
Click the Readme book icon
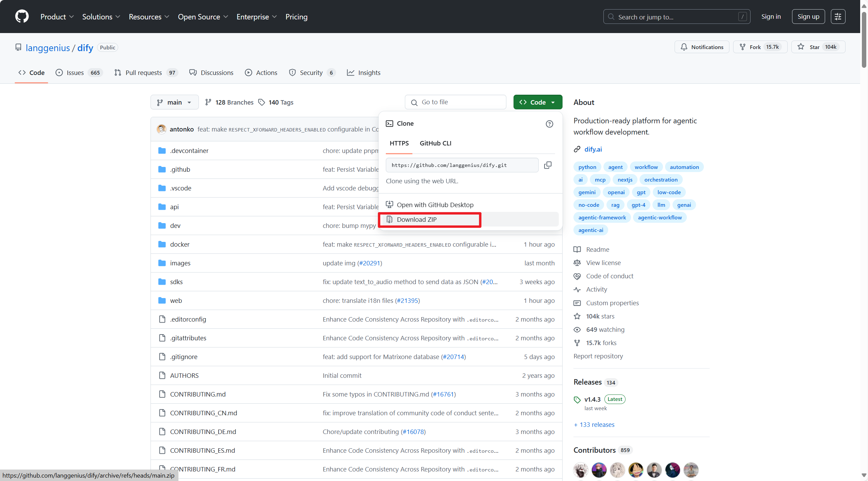577,249
